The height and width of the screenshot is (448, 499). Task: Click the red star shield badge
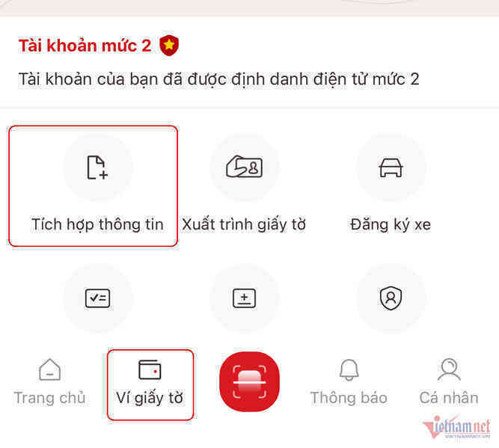[169, 46]
